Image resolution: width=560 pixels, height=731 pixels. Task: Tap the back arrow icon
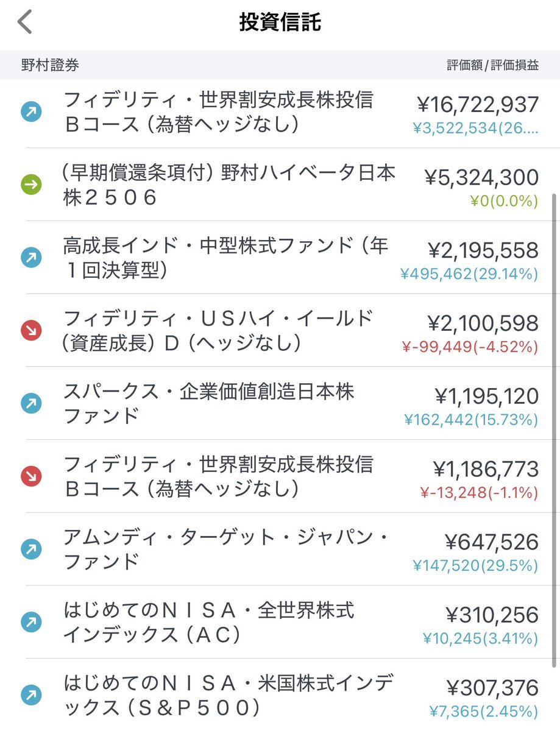24,23
